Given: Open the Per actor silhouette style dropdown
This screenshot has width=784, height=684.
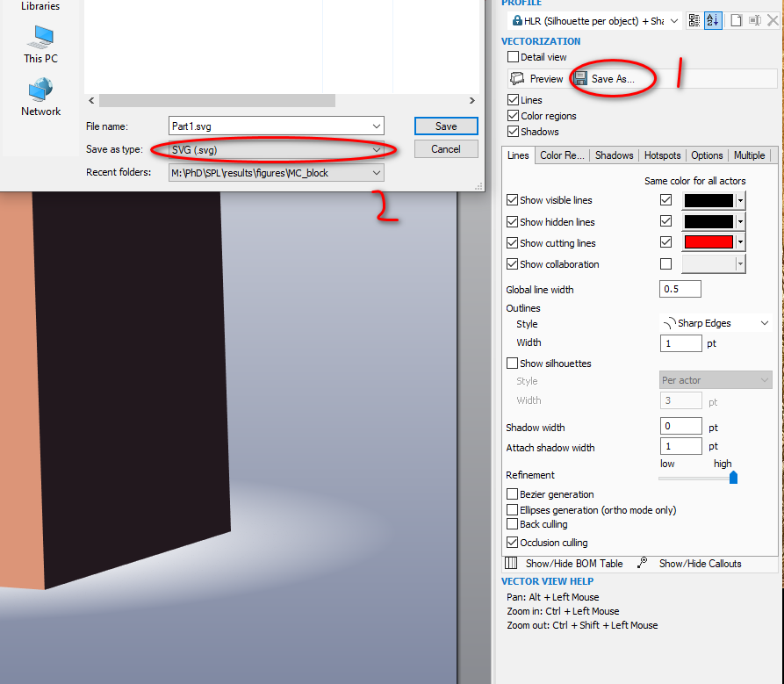Looking at the screenshot, I should (x=716, y=380).
